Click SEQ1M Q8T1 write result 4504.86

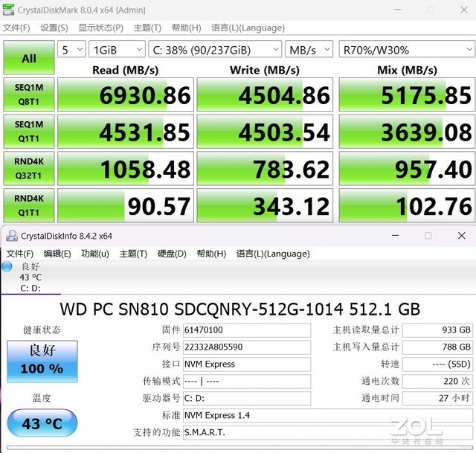tap(265, 94)
